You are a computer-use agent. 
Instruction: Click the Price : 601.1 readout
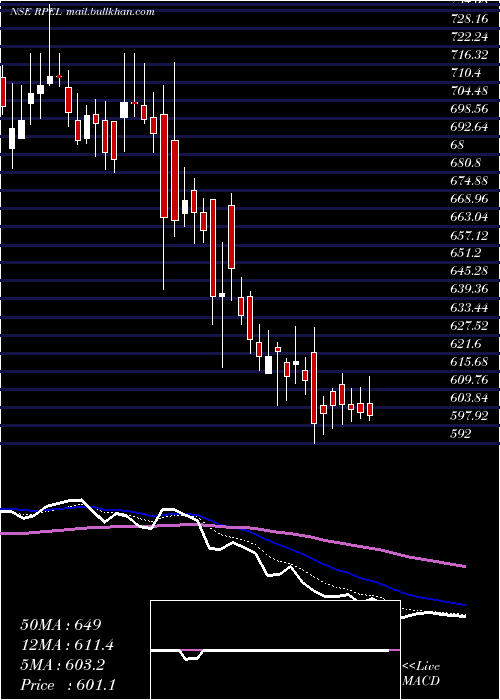click(68, 685)
